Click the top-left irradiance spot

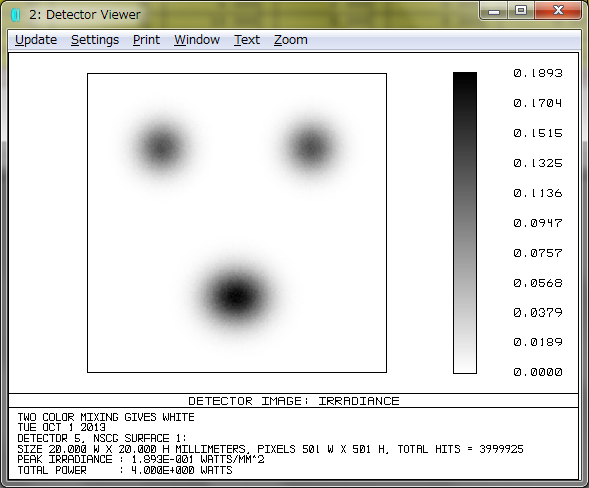click(161, 148)
